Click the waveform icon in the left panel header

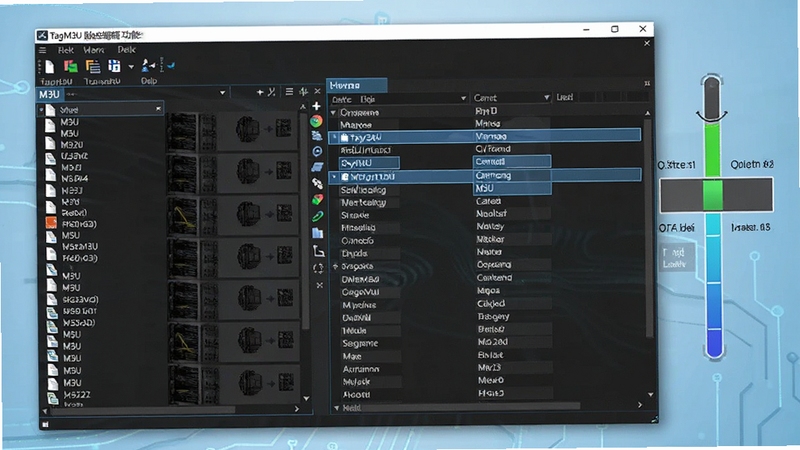[304, 91]
